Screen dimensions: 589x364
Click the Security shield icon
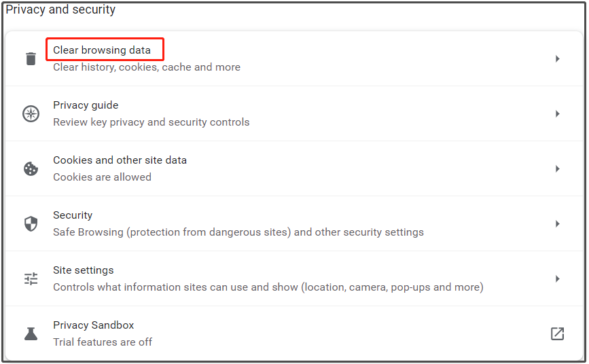[31, 223]
